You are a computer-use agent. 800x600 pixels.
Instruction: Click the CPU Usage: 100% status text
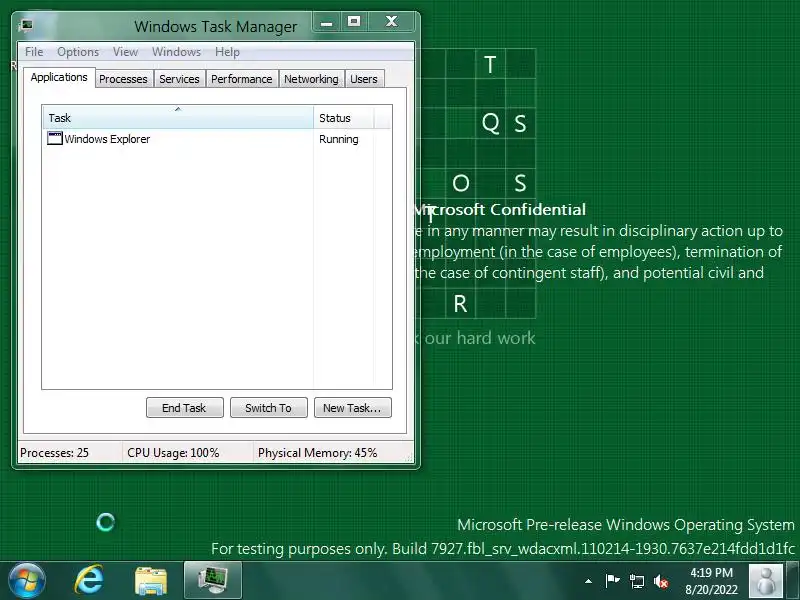173,453
